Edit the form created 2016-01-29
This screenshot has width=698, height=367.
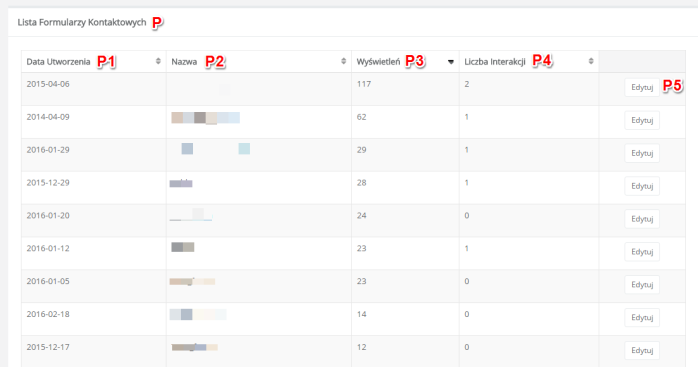click(642, 153)
